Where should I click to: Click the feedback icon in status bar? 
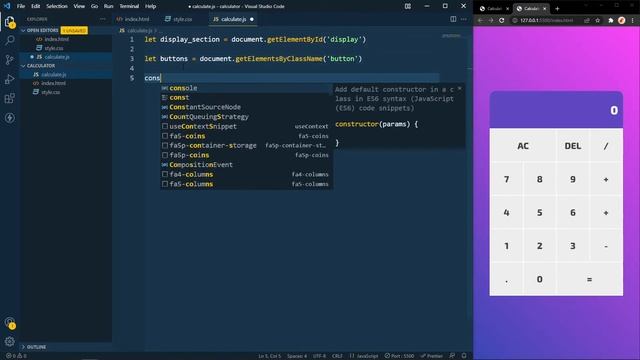[452, 356]
